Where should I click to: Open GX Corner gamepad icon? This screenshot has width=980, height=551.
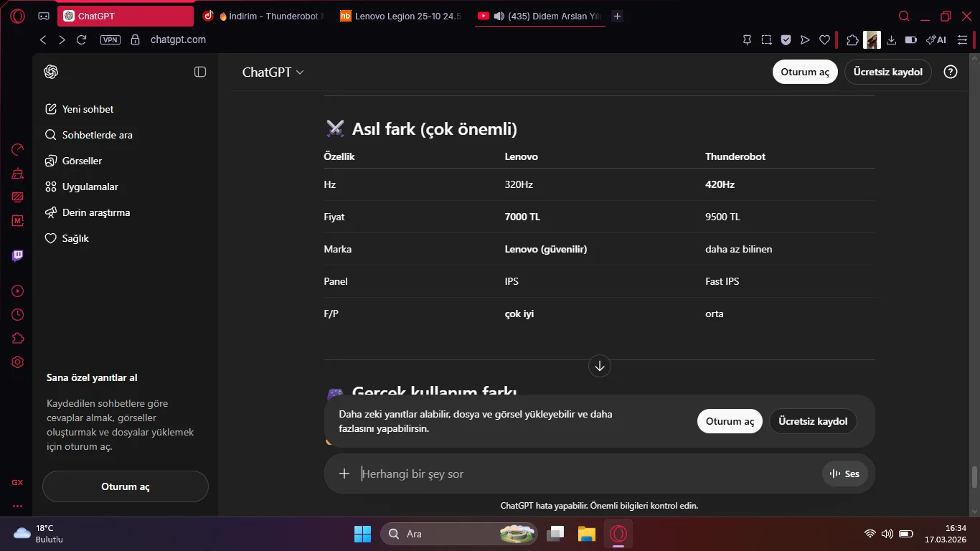point(44,16)
